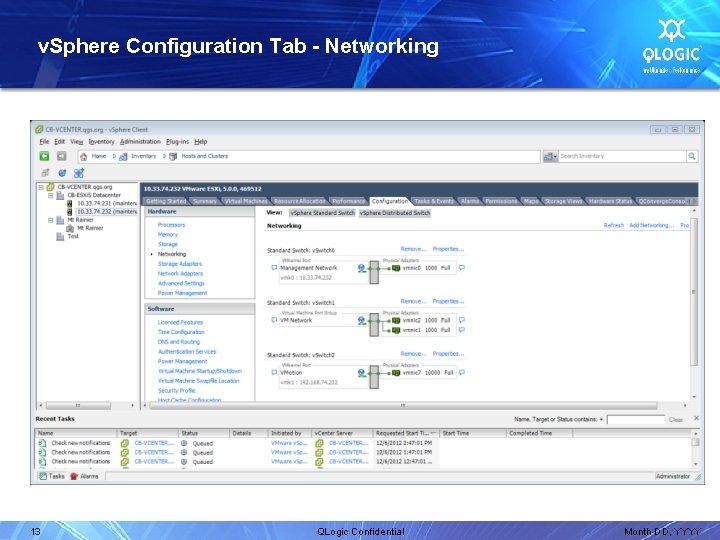Select the Test item in tree
The width and height of the screenshot is (720, 540).
click(73, 236)
